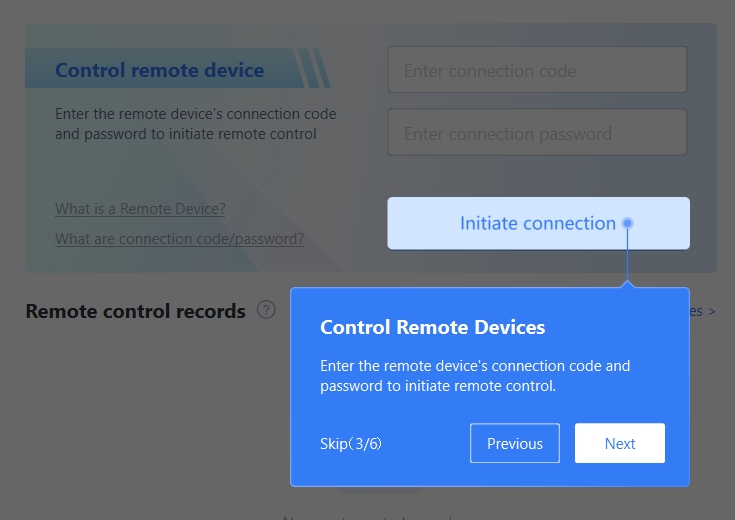The image size is (735, 520).
Task: Click the Remote control records heading
Action: click(135, 311)
